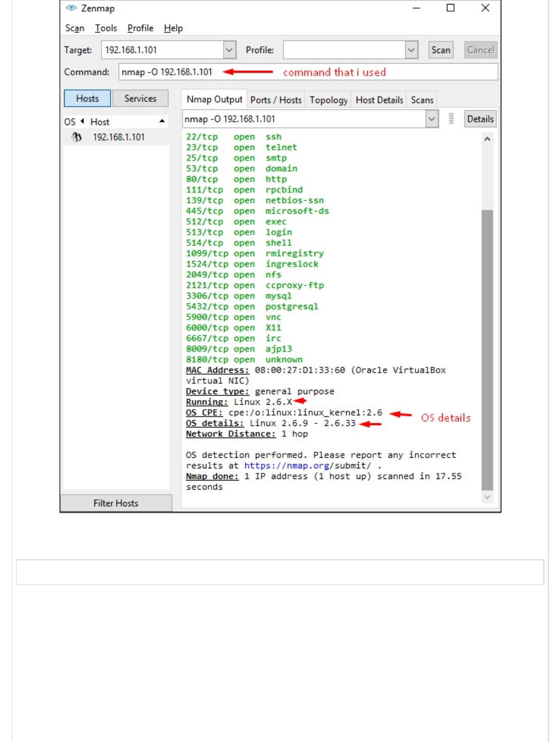
Task: Click the 6000/tcp X11 line
Action: coord(234,328)
